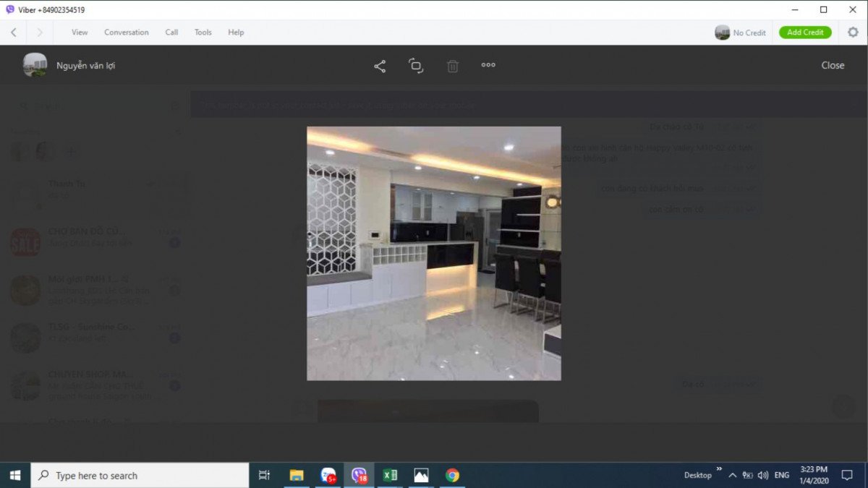868x488 pixels.
Task: Go forward with the right arrow
Action: click(40, 33)
